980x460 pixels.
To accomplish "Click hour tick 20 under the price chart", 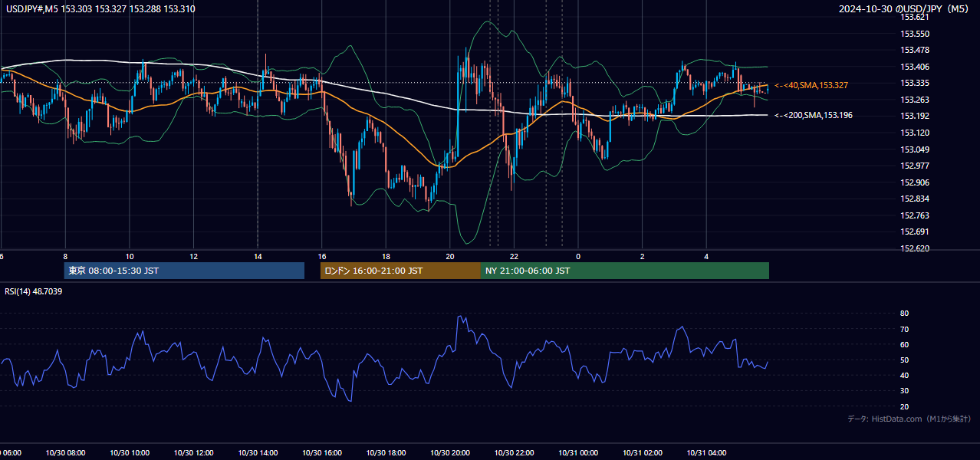I will click(x=450, y=256).
